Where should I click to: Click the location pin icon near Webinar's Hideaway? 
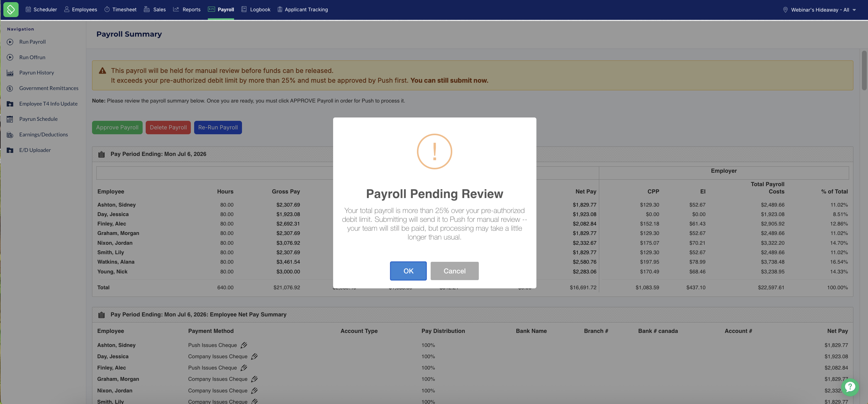pos(785,10)
